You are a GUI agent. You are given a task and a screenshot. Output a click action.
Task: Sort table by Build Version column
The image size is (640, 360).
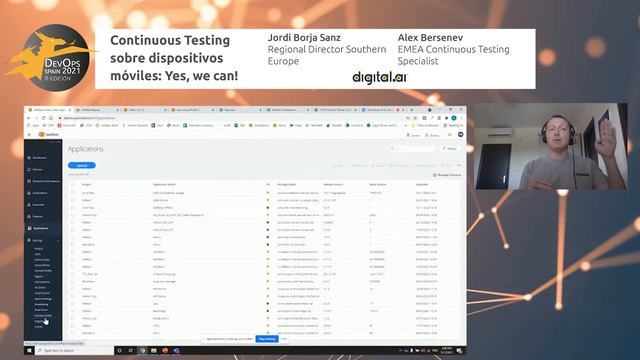tap(378, 184)
